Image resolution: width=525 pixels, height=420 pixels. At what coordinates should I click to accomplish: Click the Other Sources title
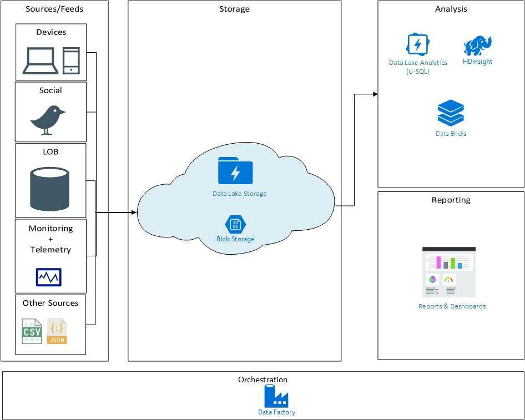coord(51,303)
